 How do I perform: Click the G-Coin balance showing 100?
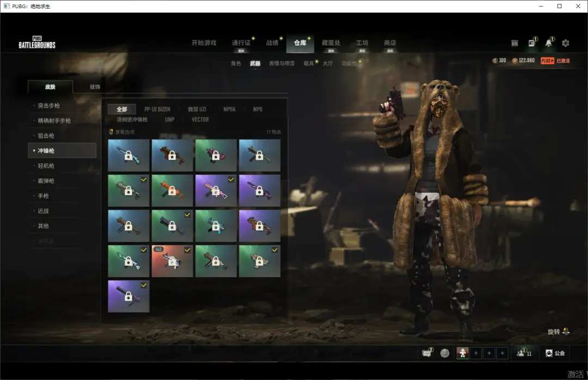(499, 60)
